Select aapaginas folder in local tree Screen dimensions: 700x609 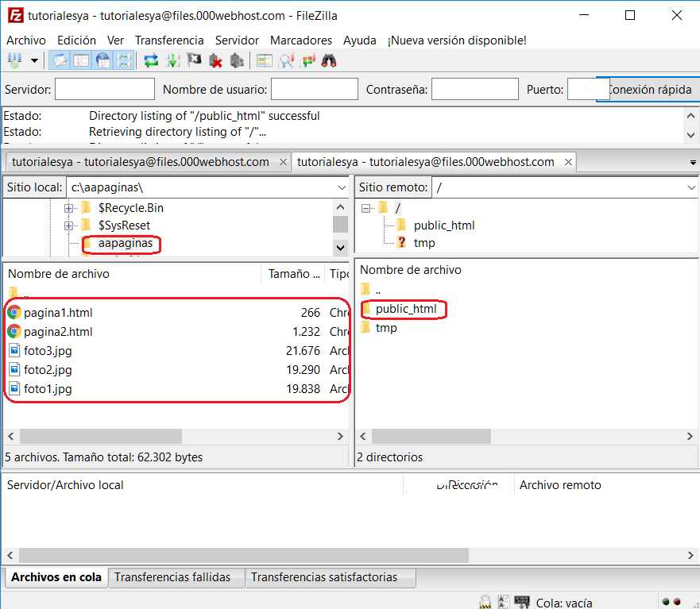pyautogui.click(x=125, y=243)
